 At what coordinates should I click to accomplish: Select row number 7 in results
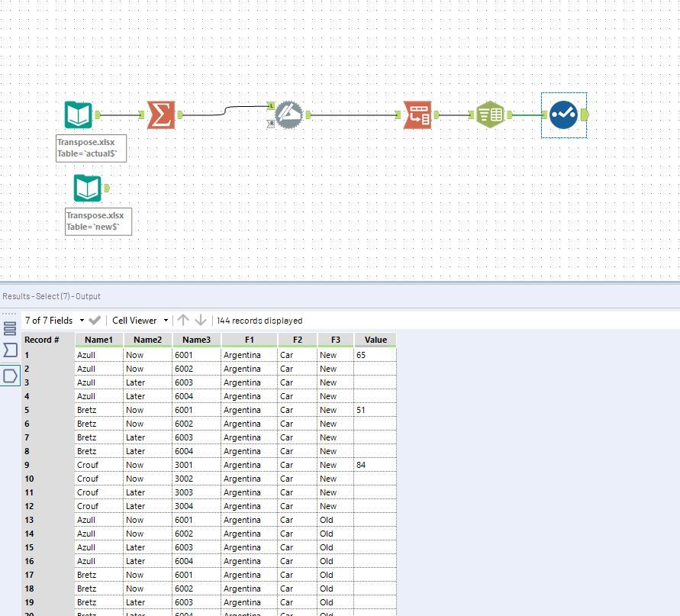click(48, 437)
